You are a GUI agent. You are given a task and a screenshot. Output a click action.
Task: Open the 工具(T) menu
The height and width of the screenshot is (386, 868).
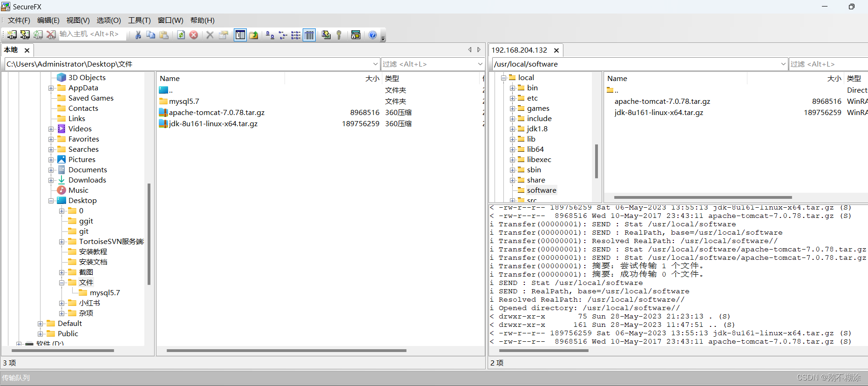click(139, 20)
